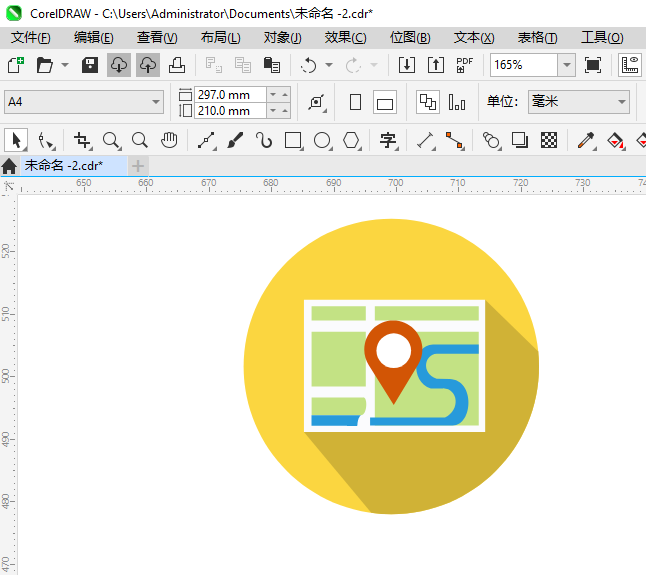The width and height of the screenshot is (646, 575).
Task: Open the 位图(B) menu
Action: tap(410, 37)
